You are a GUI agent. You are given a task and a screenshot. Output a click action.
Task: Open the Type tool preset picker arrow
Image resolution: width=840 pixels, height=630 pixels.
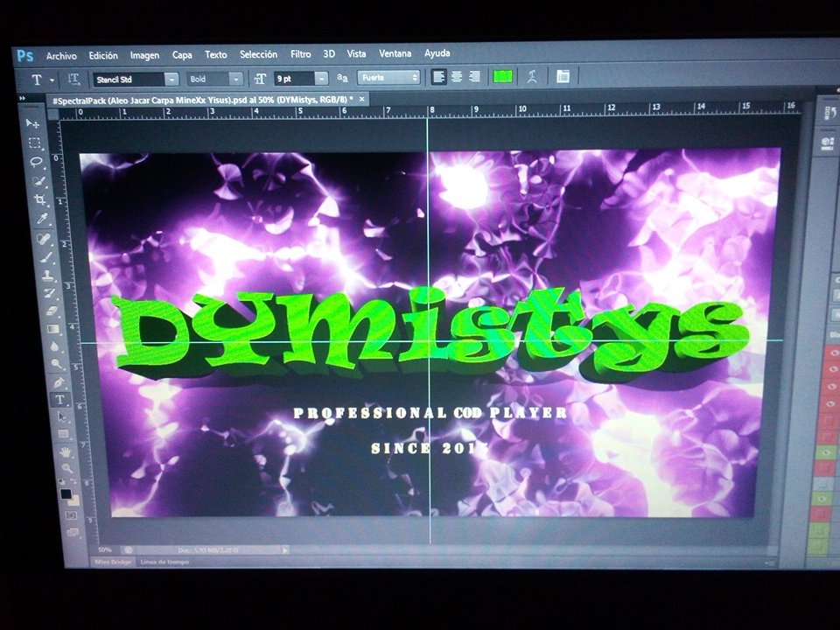pyautogui.click(x=52, y=80)
